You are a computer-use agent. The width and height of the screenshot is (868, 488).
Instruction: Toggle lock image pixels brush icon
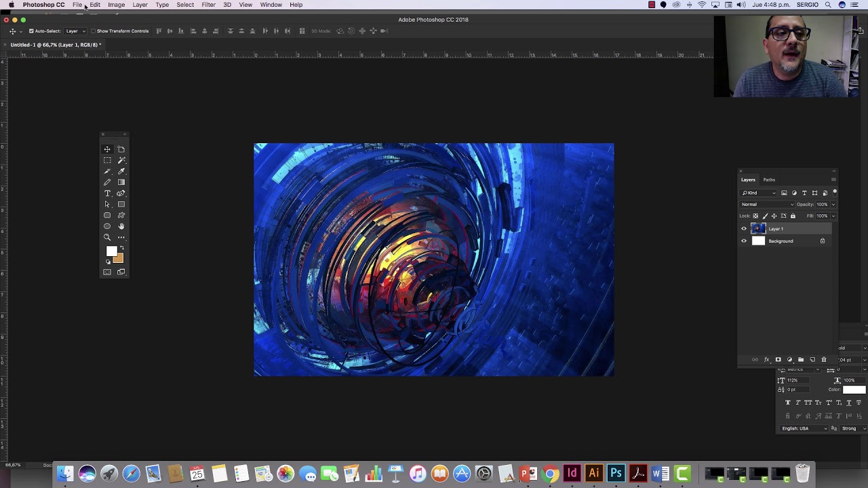766,216
